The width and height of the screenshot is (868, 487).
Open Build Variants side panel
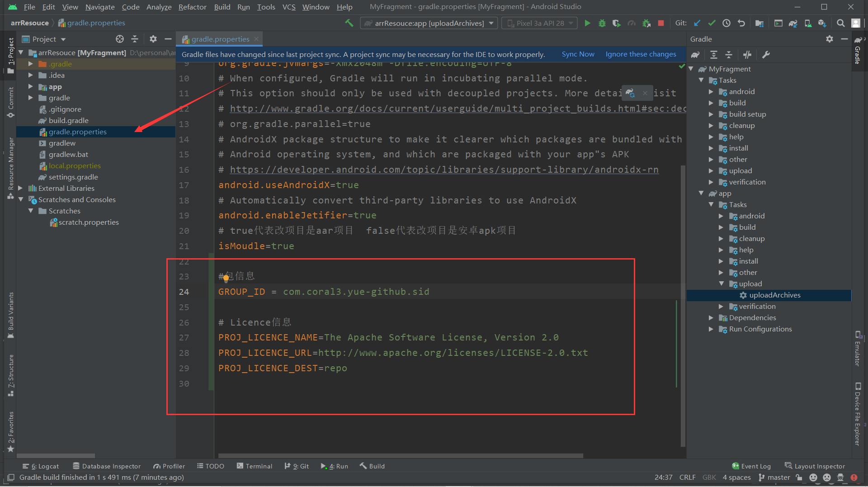[10, 315]
